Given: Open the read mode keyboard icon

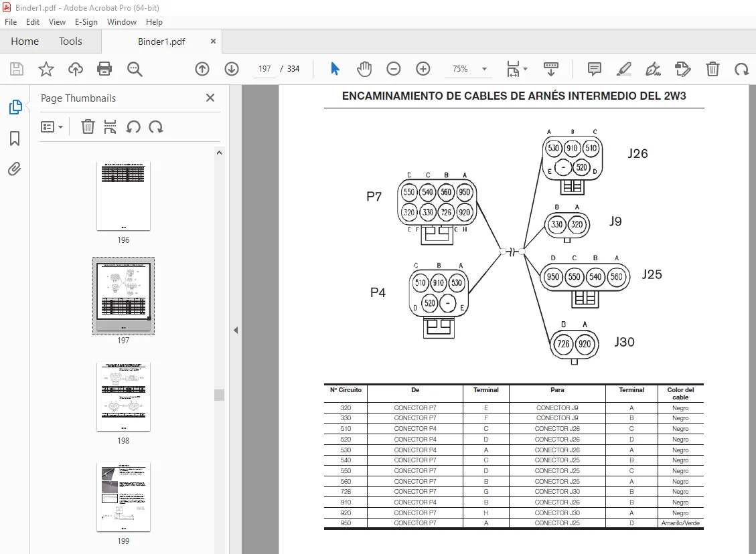Looking at the screenshot, I should click(x=550, y=69).
